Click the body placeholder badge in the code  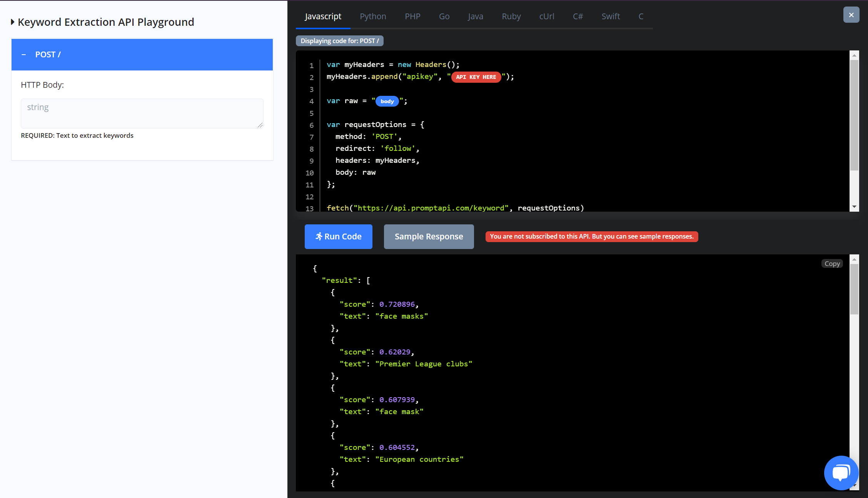[387, 101]
